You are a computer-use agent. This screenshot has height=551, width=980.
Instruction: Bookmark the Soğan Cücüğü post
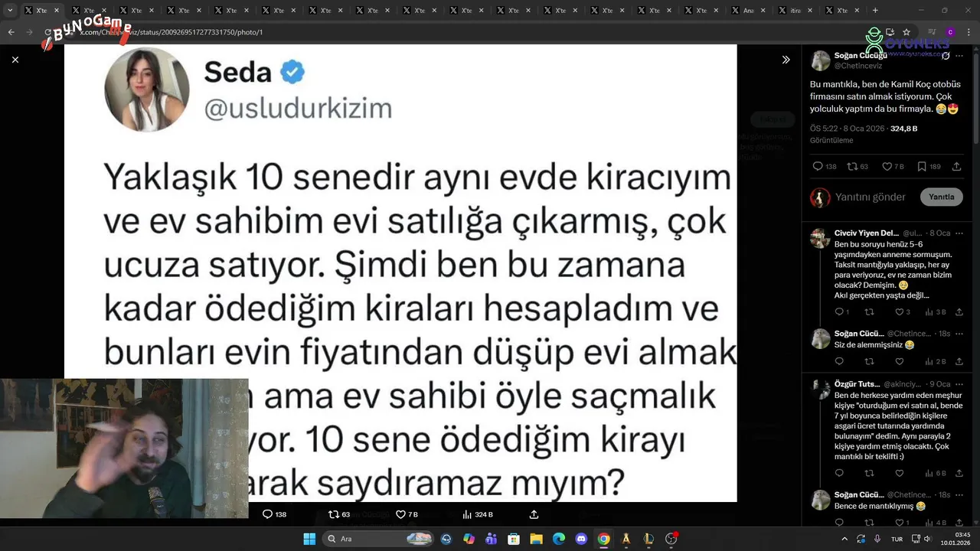pos(922,166)
